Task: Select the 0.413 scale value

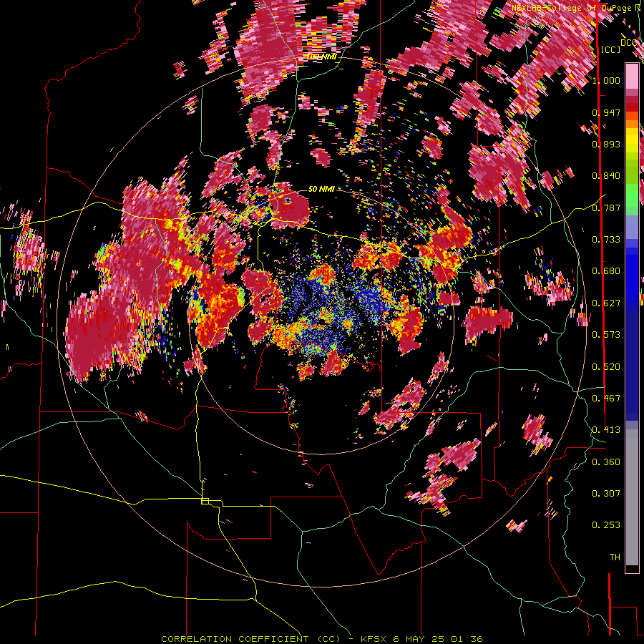Action: coord(606,430)
